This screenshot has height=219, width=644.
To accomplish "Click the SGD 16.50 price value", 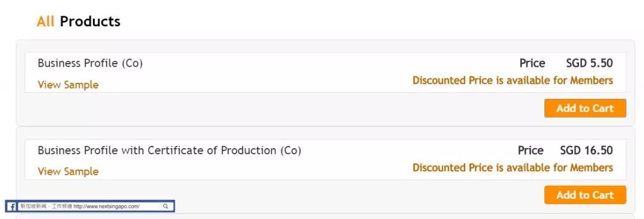I will 587,151.
